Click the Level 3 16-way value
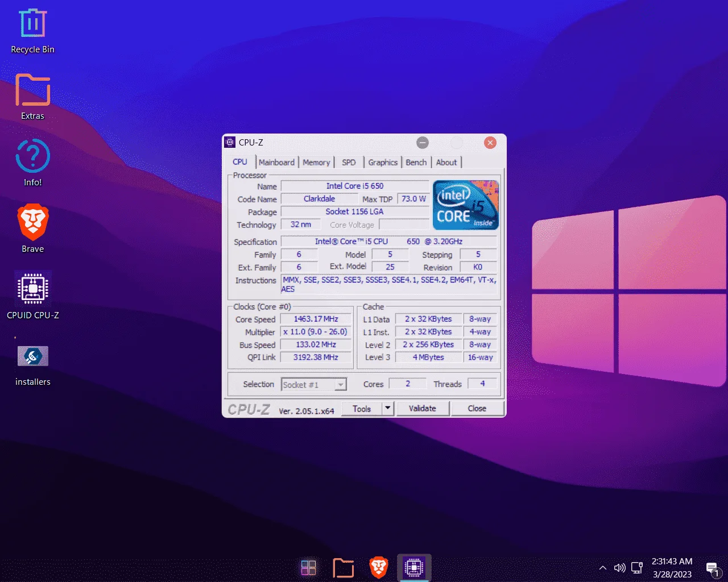This screenshot has width=728, height=582. (479, 357)
